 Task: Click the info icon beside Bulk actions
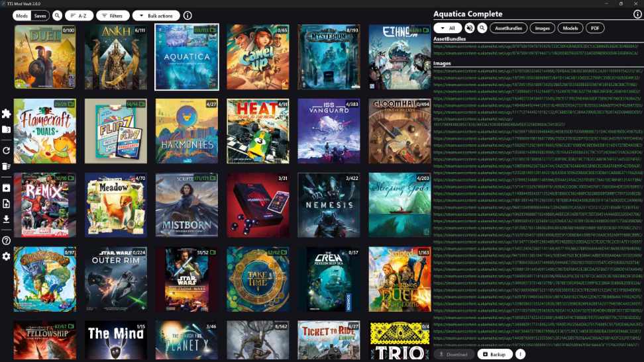pyautogui.click(x=188, y=16)
